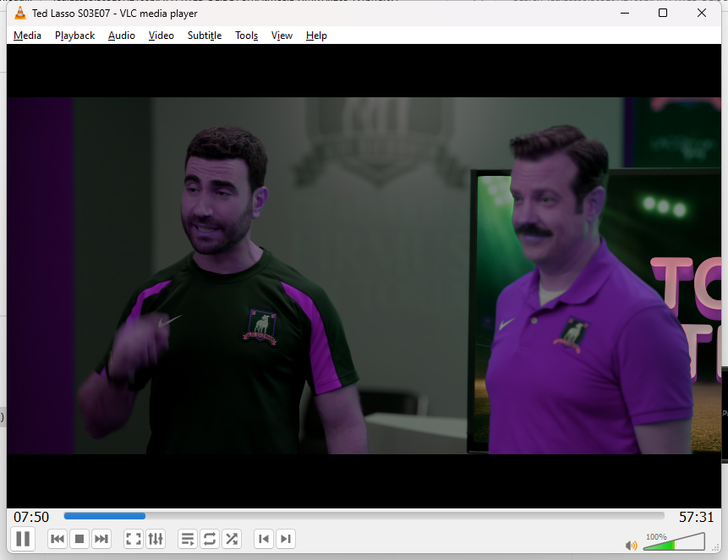Enable random shuffle playback
Screen dimensions: 728x560
coord(232,539)
